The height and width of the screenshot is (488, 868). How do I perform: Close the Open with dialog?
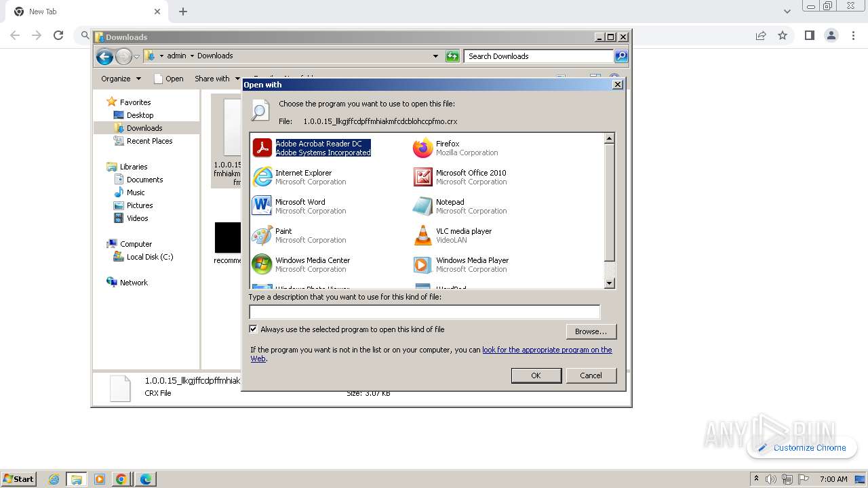pos(617,85)
